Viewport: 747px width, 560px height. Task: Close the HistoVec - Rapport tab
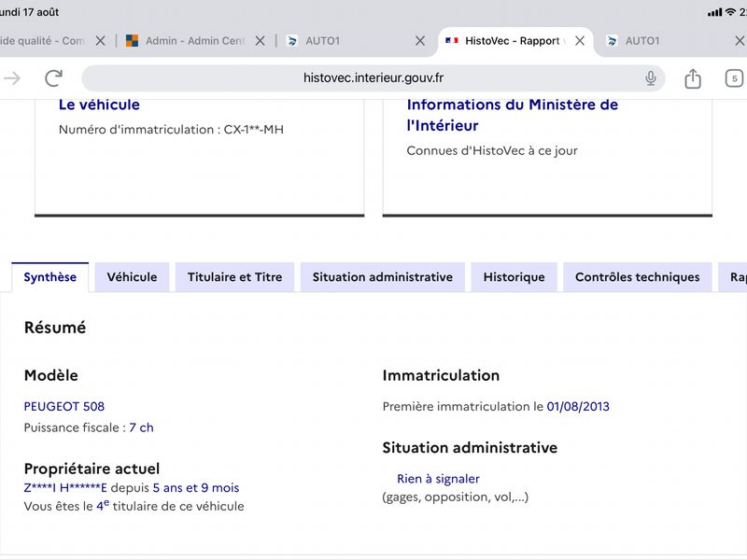[x=579, y=41]
